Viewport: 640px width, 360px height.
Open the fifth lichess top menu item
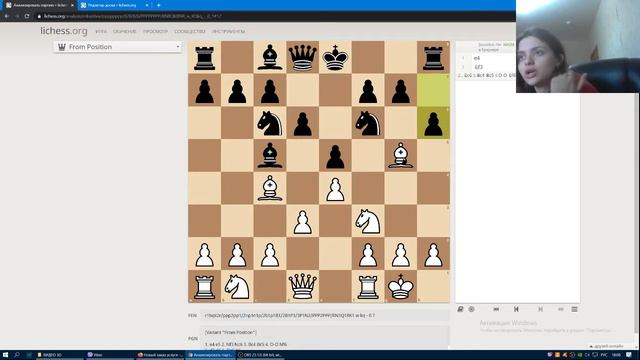228,31
